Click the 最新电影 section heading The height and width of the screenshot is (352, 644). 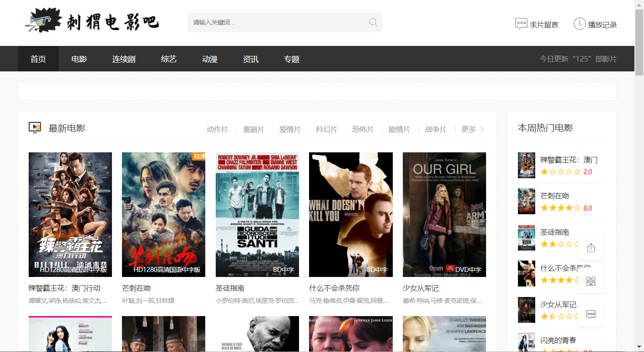[67, 128]
